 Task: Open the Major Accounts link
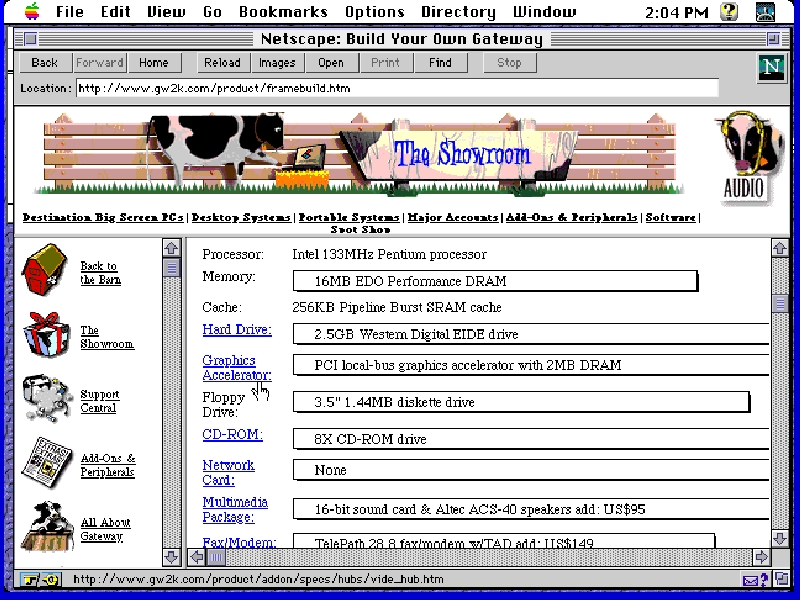point(453,218)
